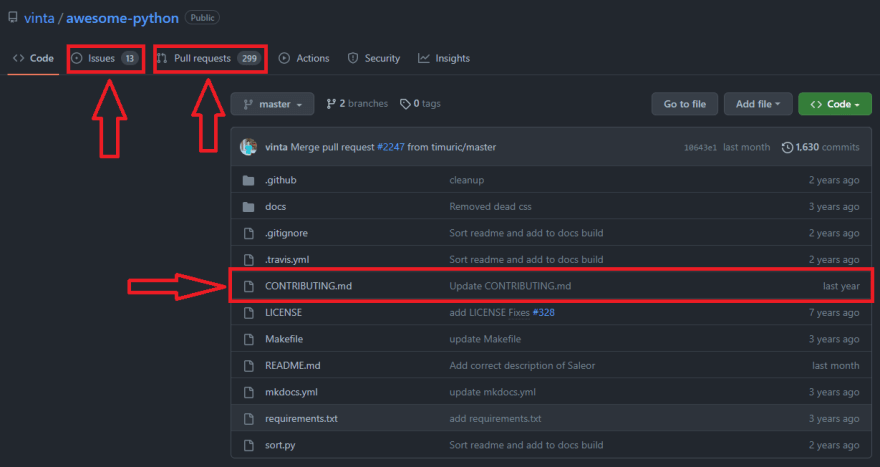Open the CONTRIBUTING.md file
This screenshot has height=467, width=880.
point(309,286)
